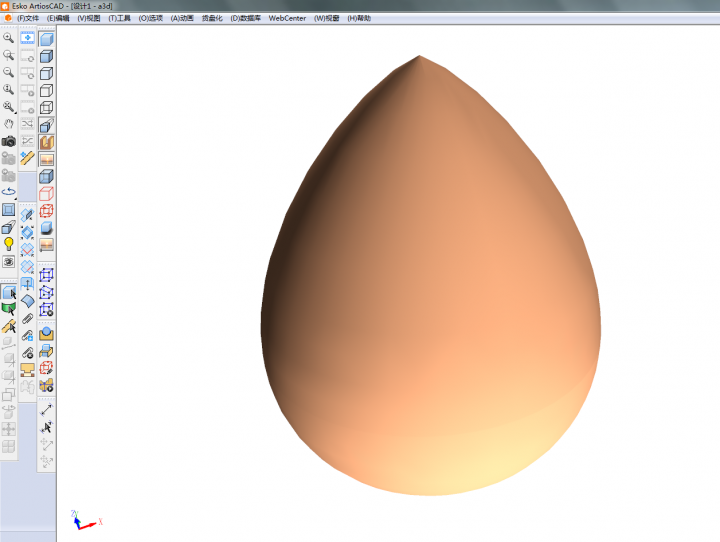Toggle the eye visibility icon
Image resolution: width=720 pixels, height=542 pixels.
pos(9,261)
